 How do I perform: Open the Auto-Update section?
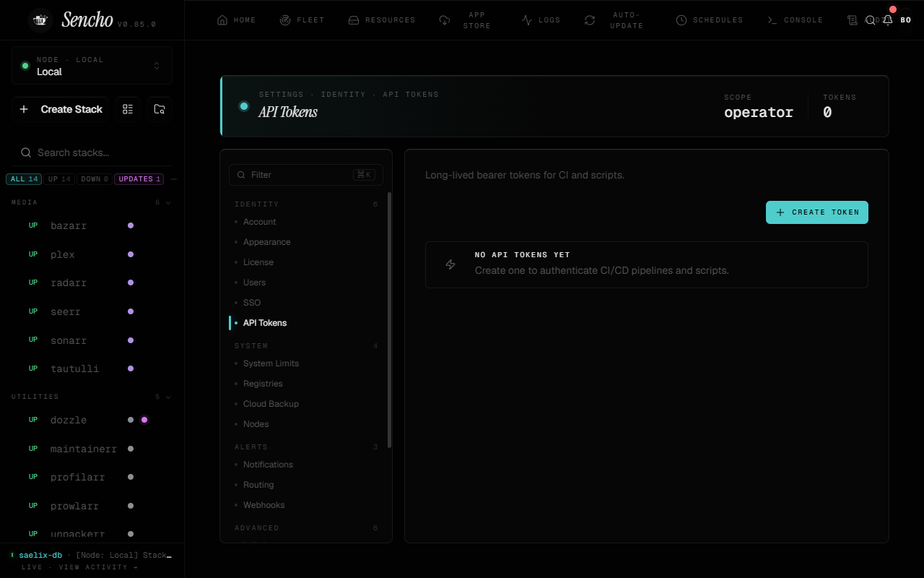[x=614, y=20]
